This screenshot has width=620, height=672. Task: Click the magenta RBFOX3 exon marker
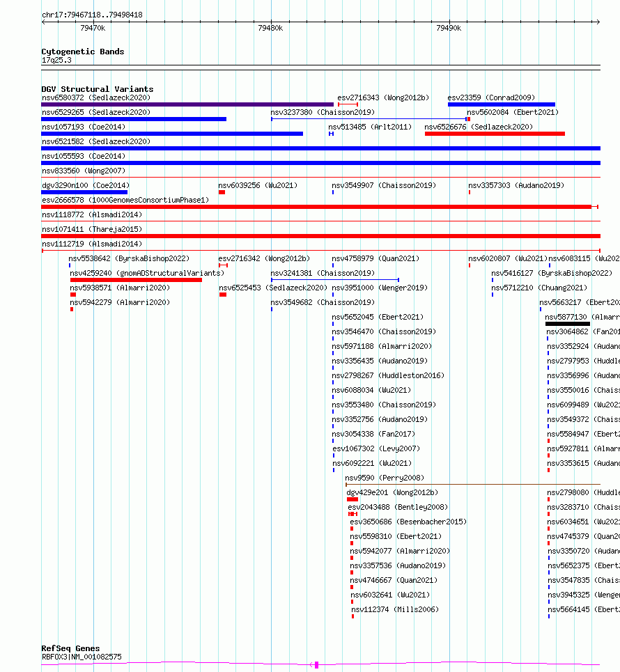click(316, 665)
